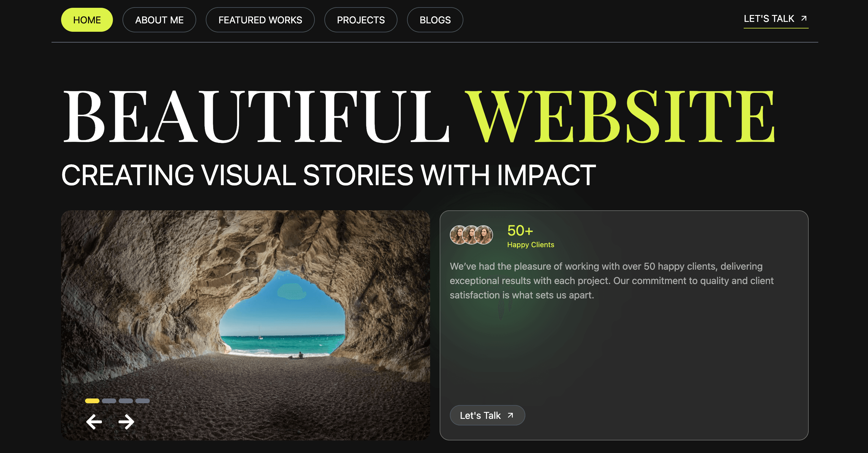This screenshot has height=453, width=868.
Task: Jump to the third slide indicator
Action: [x=126, y=401]
